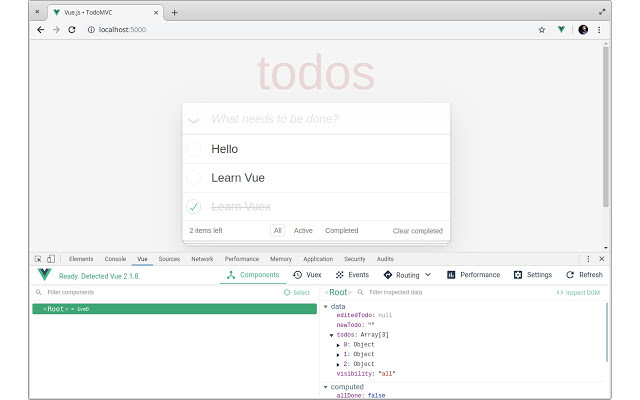The image size is (640, 400).
Task: Open the Application DevTools tab
Action: (318, 259)
